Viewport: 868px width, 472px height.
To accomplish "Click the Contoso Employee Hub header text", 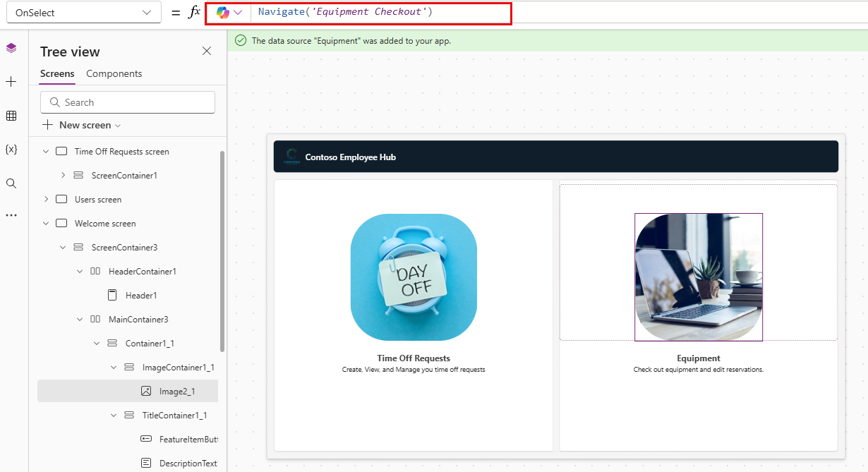I will pos(350,157).
